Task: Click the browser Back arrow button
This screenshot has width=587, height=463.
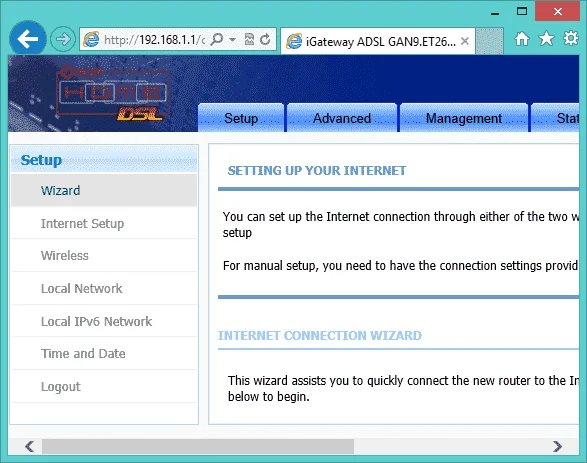Action: coord(28,39)
